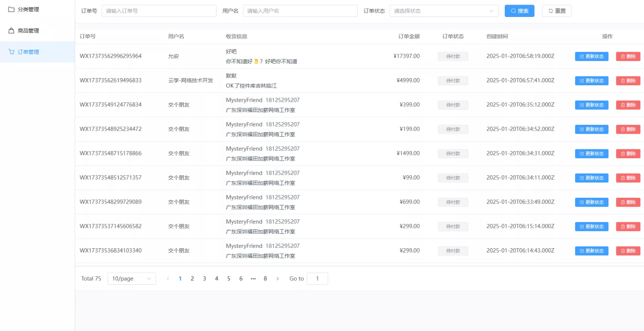Click the bag icon beside 商品管理
Screen dimensions: 644x331
(x=11, y=30)
